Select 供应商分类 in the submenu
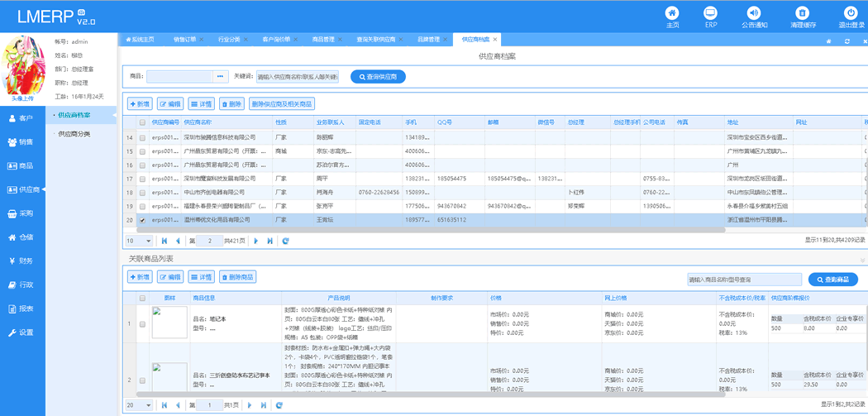The height and width of the screenshot is (416, 868). pos(74,134)
